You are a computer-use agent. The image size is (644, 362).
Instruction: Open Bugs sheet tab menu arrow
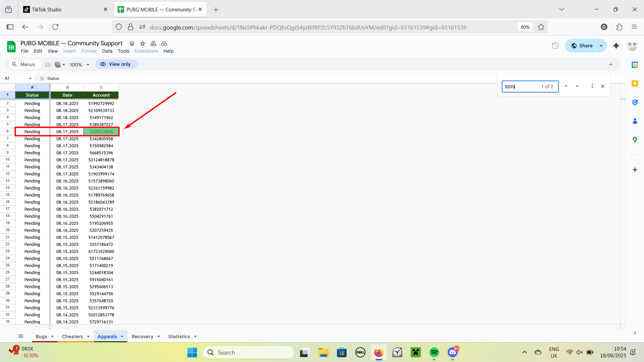[52, 337]
